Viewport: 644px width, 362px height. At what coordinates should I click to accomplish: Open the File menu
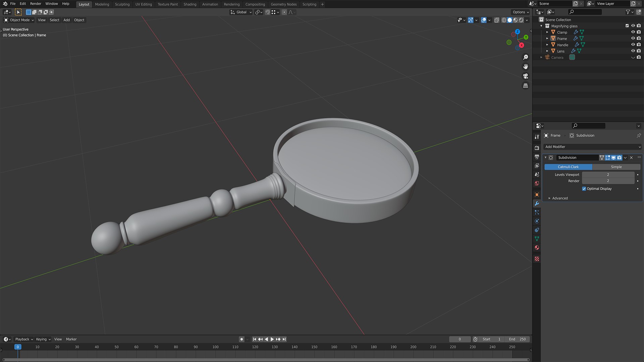pos(13,4)
